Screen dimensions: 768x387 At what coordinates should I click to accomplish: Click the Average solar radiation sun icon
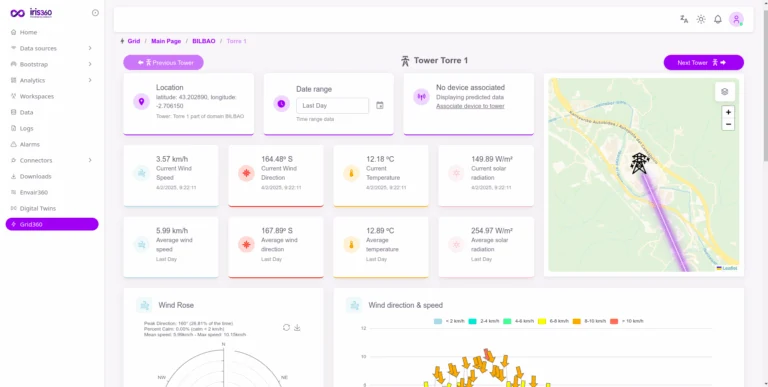456,245
